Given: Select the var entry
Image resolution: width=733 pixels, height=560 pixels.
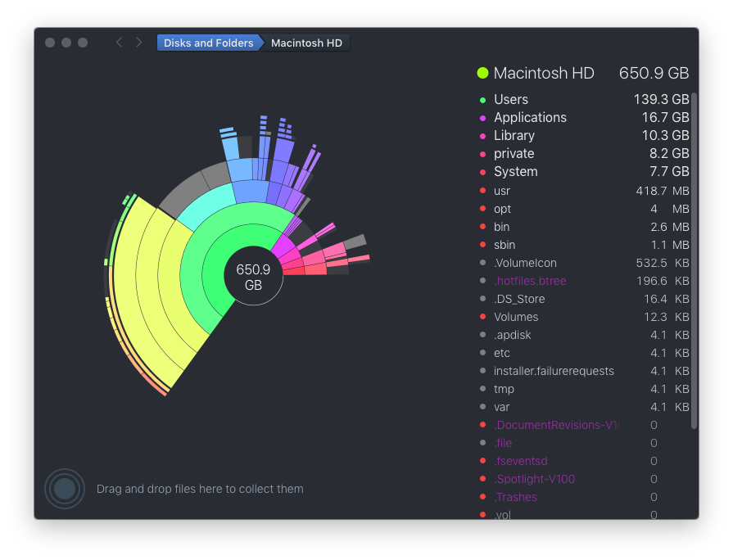Looking at the screenshot, I should [x=583, y=407].
